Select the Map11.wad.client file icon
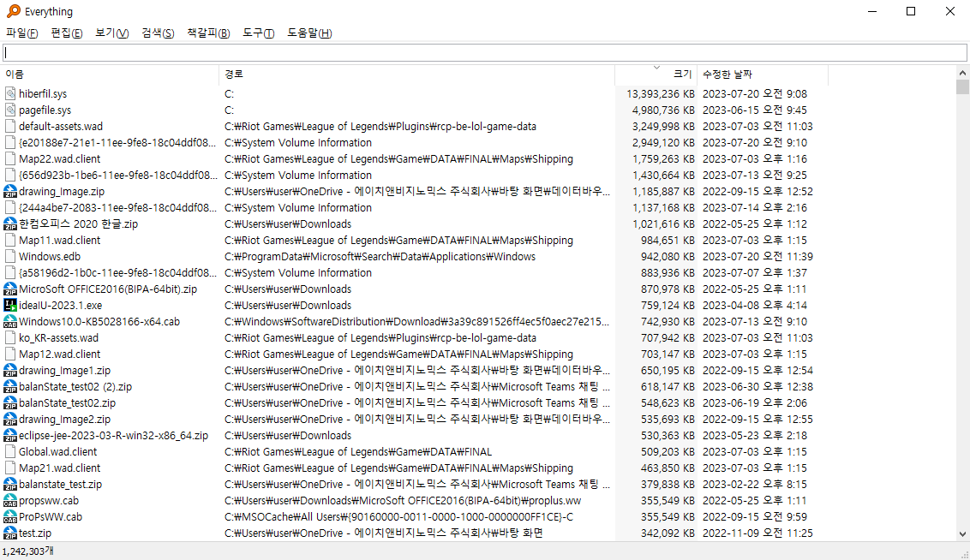This screenshot has width=970, height=560. coord(10,241)
